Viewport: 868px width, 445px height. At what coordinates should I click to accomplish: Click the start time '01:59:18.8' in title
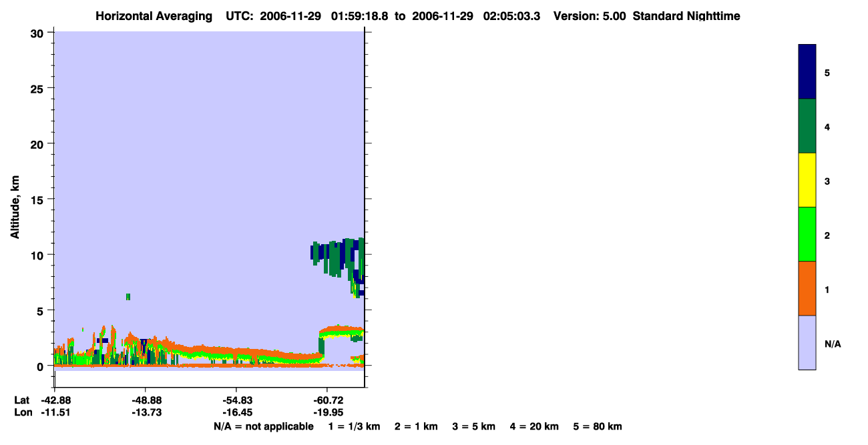(359, 16)
